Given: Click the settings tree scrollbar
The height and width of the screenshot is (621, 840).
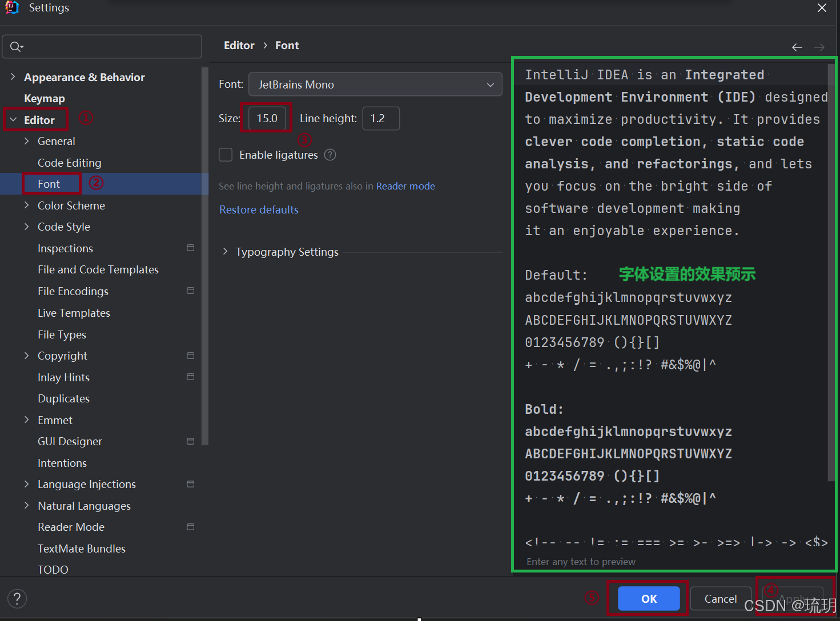Looking at the screenshot, I should click(x=206, y=256).
